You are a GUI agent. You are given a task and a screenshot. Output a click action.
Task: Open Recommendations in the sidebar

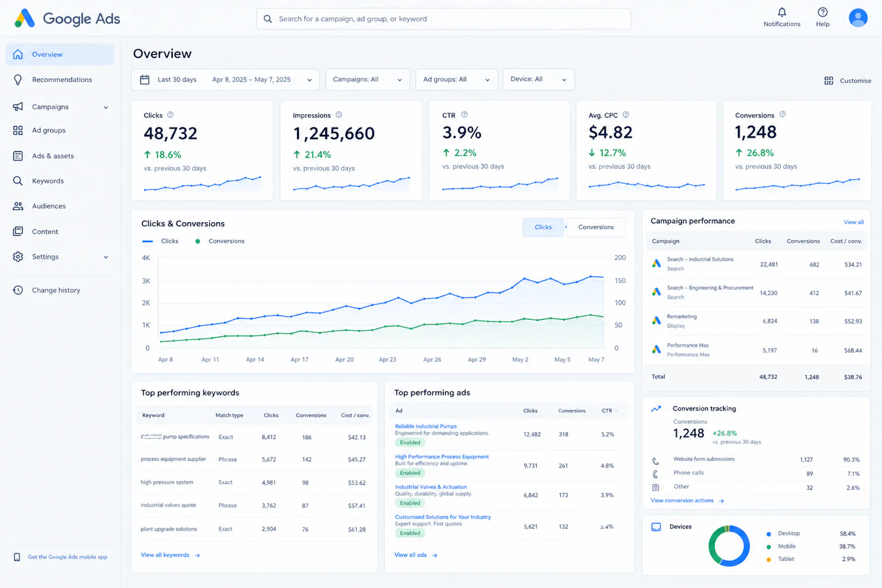pyautogui.click(x=60, y=80)
